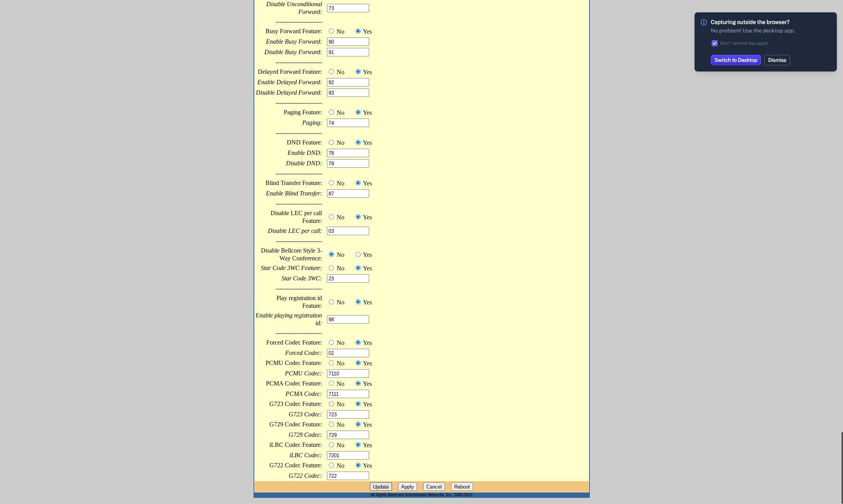
Task: Click the Reboot button
Action: pos(462,487)
